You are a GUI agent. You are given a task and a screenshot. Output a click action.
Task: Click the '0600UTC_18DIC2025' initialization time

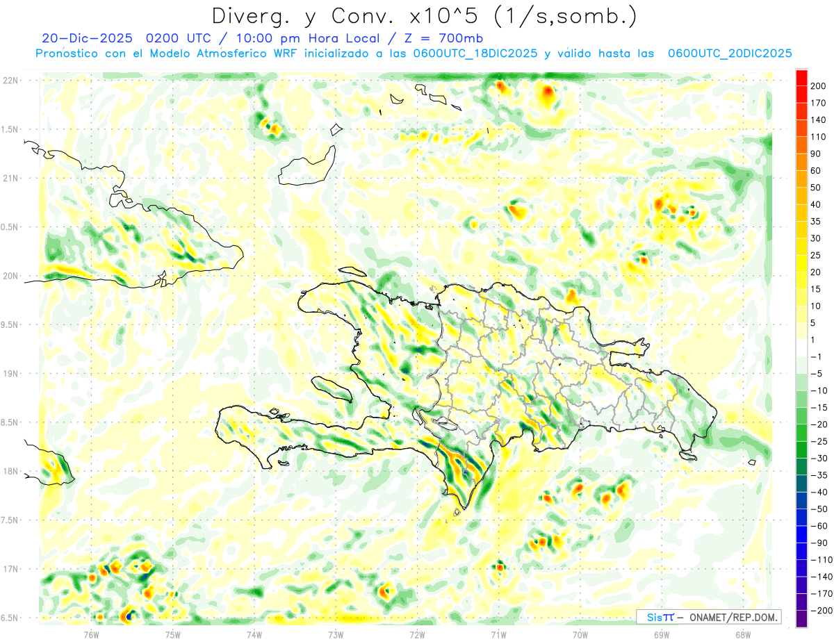(475, 53)
